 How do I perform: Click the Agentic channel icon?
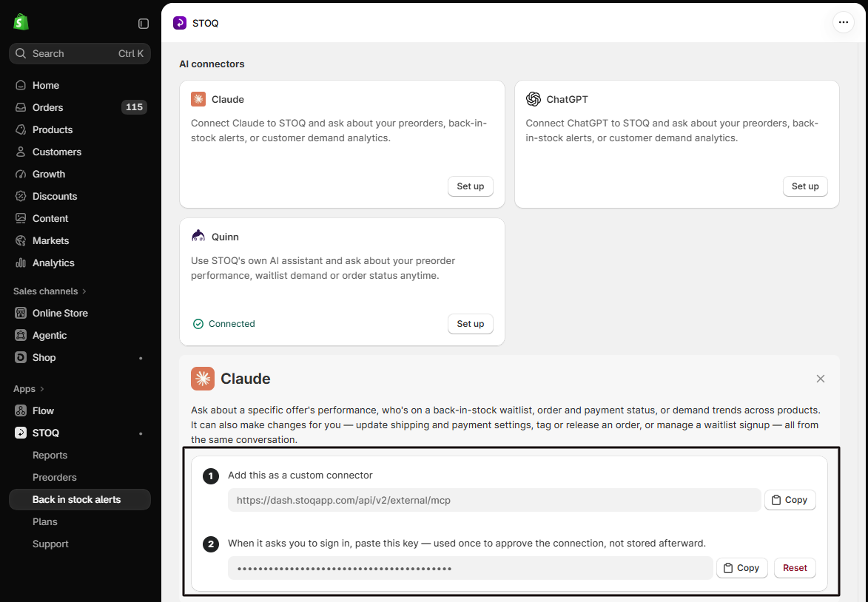coord(21,335)
